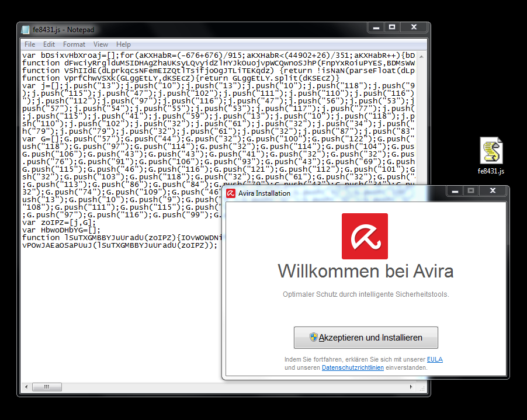Open the View menu in Notepad

click(x=100, y=44)
